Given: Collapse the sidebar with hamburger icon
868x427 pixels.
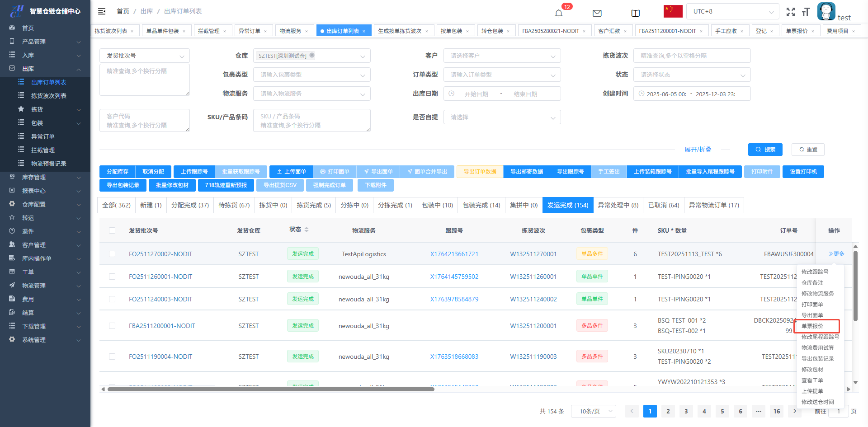Looking at the screenshot, I should [x=102, y=11].
